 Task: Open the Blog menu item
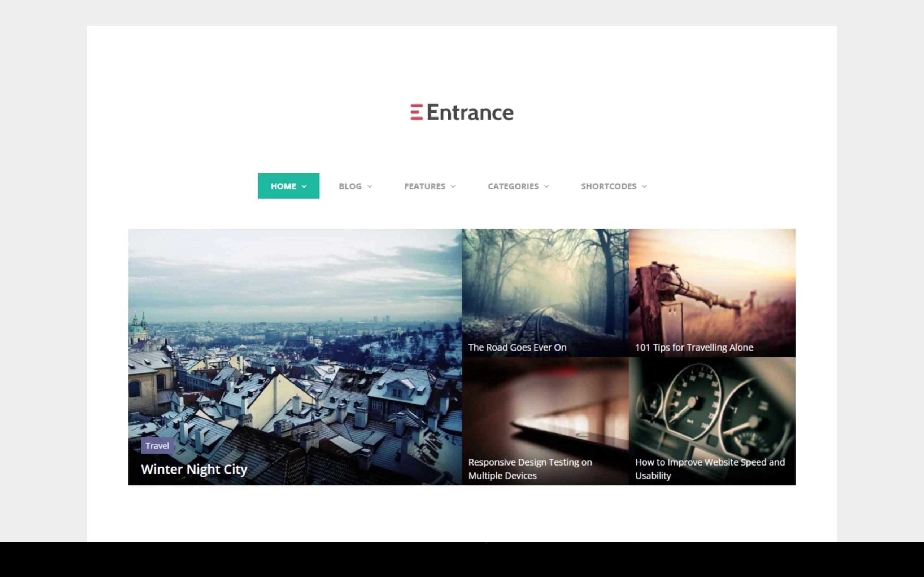coord(350,186)
